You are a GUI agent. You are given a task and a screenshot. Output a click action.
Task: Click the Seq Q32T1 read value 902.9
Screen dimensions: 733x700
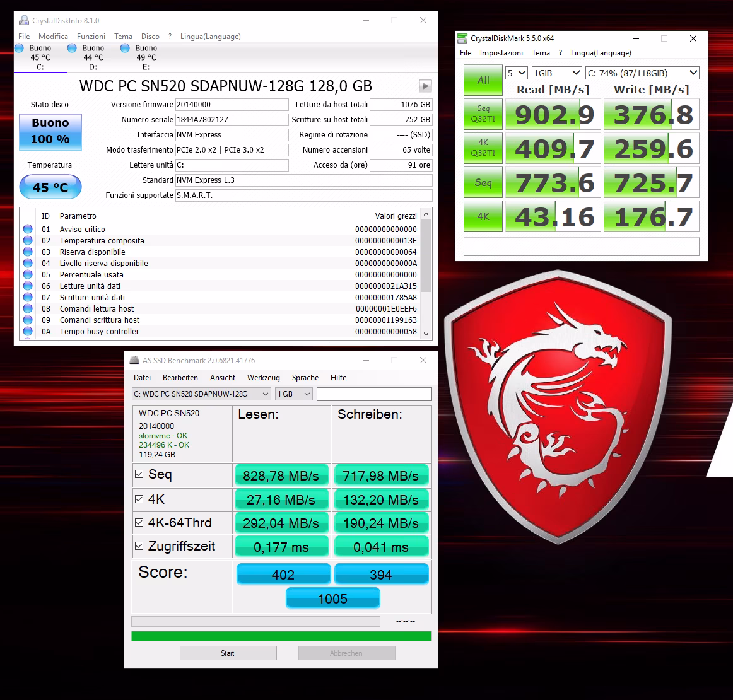(x=553, y=114)
